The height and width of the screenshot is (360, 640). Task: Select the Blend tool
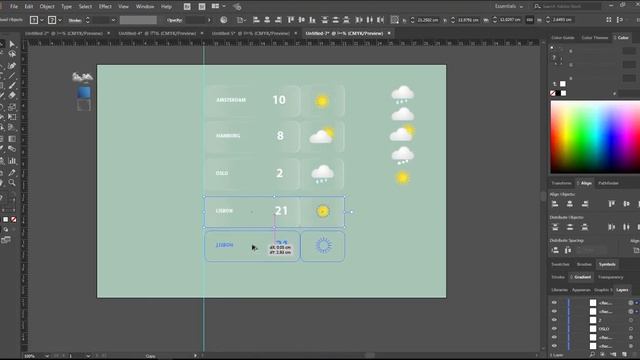tap(12, 149)
